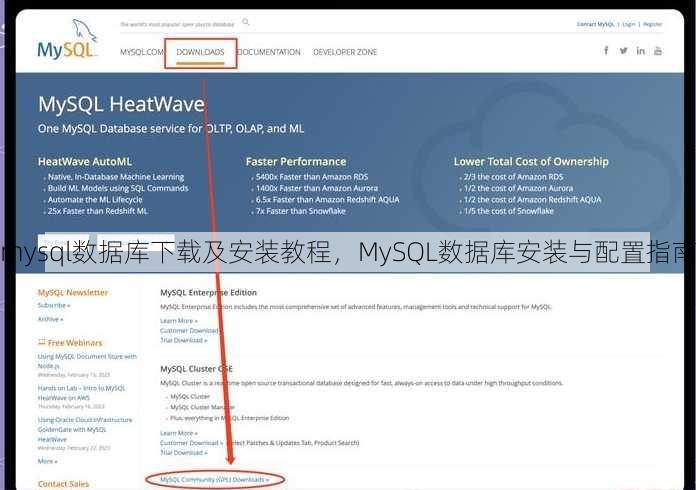The height and width of the screenshot is (490, 696).
Task: Open the MYSQL.COM tab
Action: 142,52
